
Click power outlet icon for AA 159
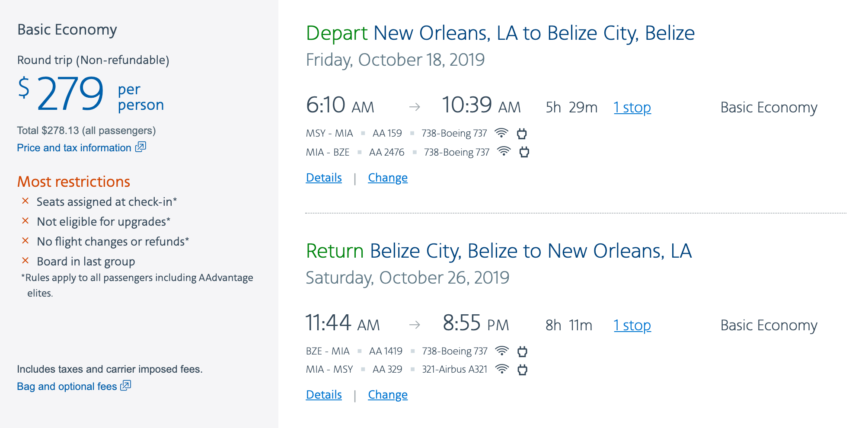coord(522,134)
